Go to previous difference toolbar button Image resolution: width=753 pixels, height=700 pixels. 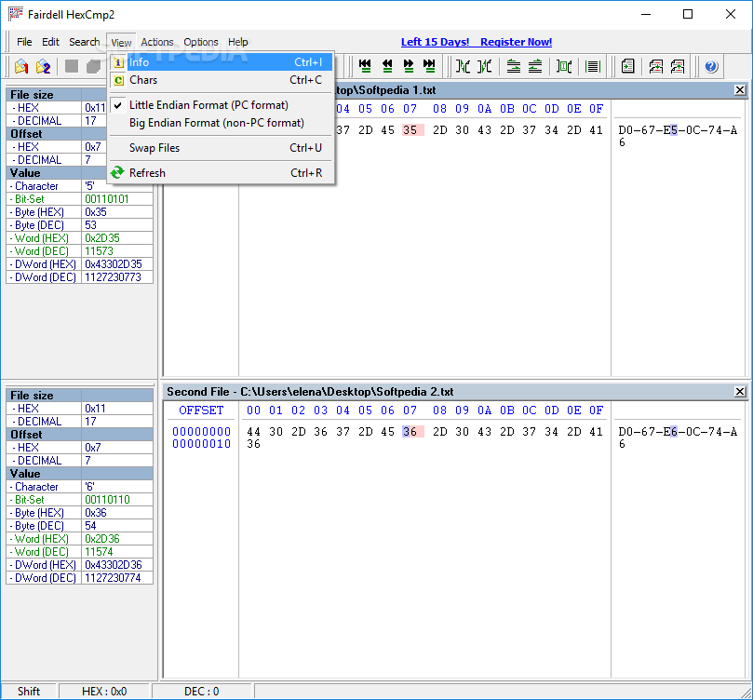387,66
